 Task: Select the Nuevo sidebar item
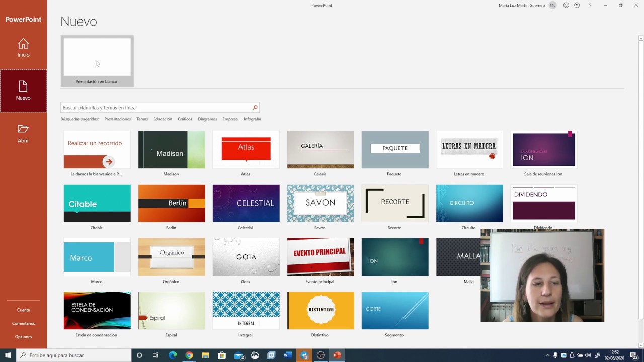point(23,90)
